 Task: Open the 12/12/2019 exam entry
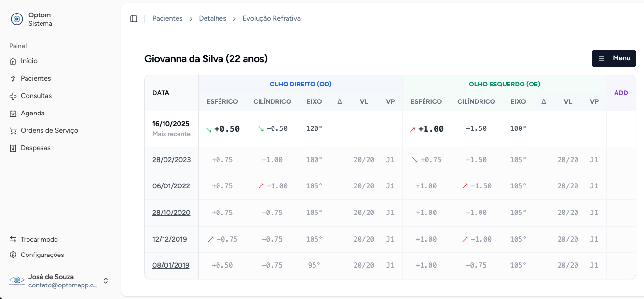click(x=169, y=239)
